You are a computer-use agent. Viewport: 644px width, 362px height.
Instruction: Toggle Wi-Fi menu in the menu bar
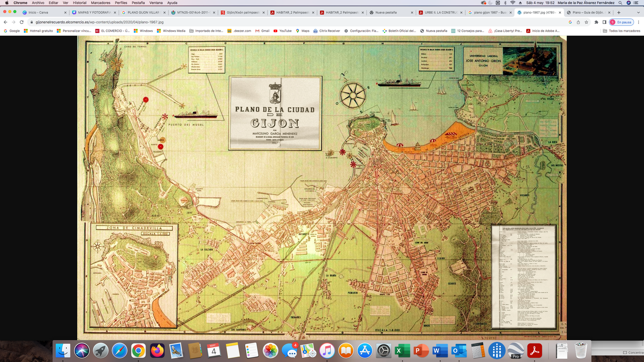[x=512, y=3]
